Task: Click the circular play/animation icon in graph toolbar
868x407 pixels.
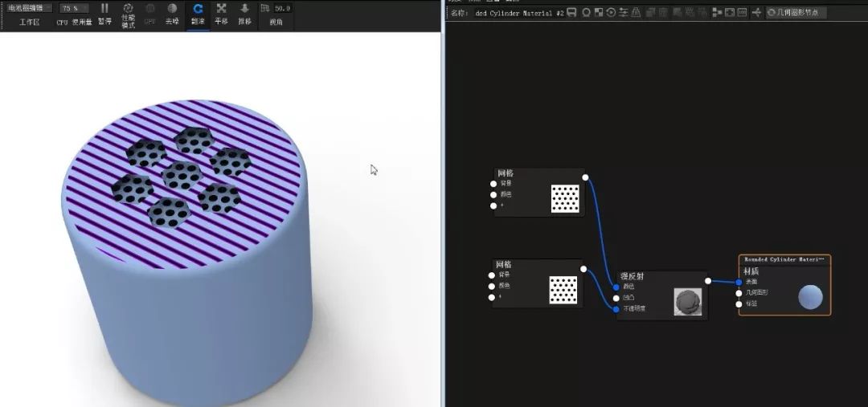Action: 611,12
